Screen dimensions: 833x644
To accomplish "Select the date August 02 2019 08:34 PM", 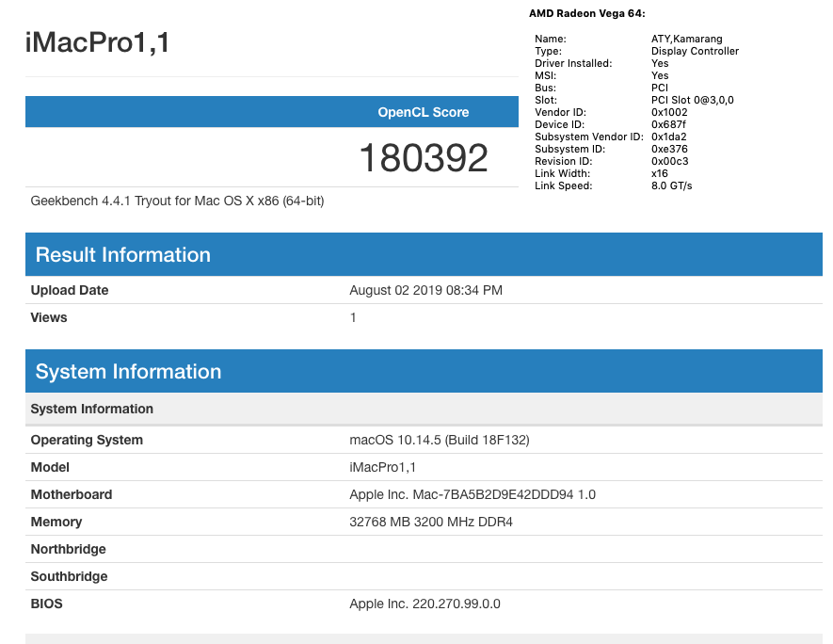I will pyautogui.click(x=425, y=290).
